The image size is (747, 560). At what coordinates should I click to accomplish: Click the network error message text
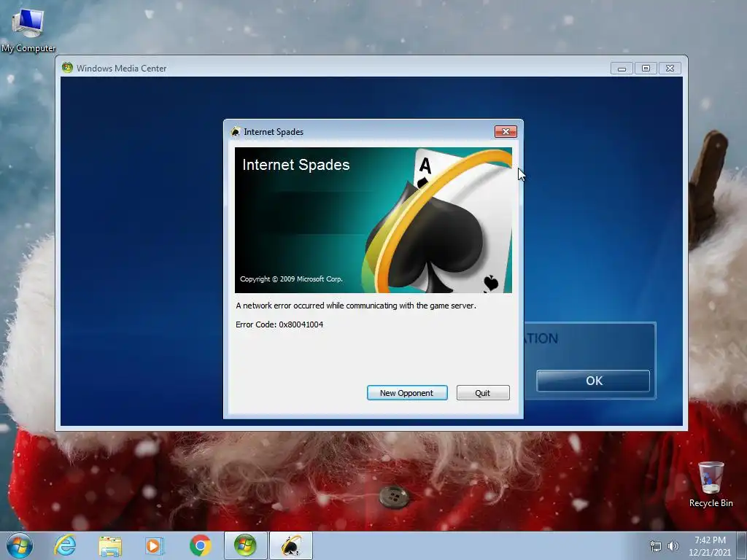pos(356,306)
